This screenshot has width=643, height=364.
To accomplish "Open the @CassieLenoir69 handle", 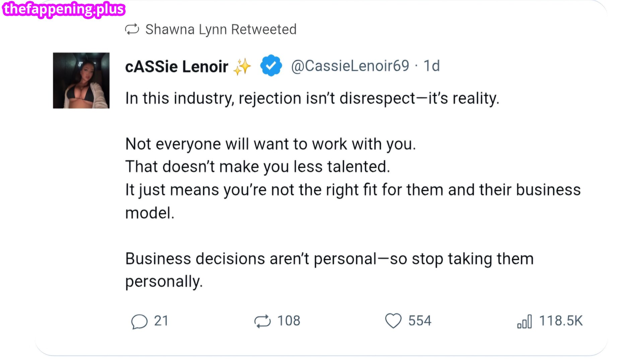I will [x=350, y=66].
